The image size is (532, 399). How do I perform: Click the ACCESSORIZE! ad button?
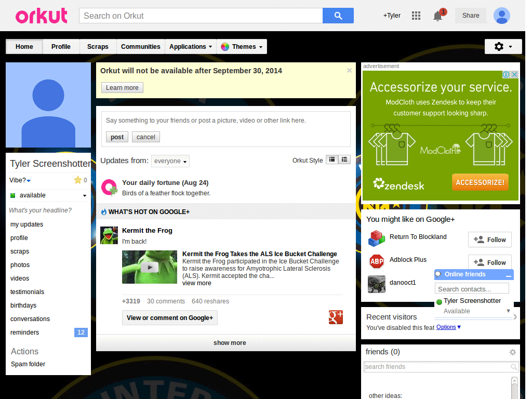480,182
